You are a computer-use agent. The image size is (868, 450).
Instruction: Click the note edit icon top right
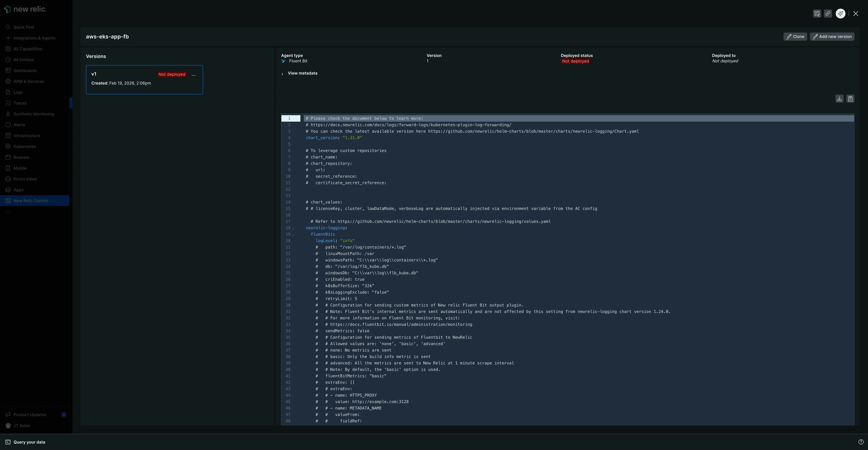coord(817,14)
